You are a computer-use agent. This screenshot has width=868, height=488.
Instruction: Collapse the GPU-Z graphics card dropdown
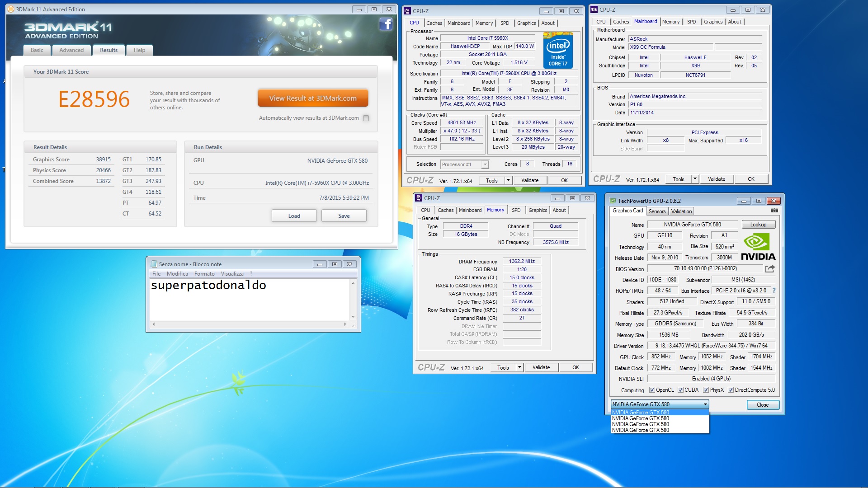point(705,404)
